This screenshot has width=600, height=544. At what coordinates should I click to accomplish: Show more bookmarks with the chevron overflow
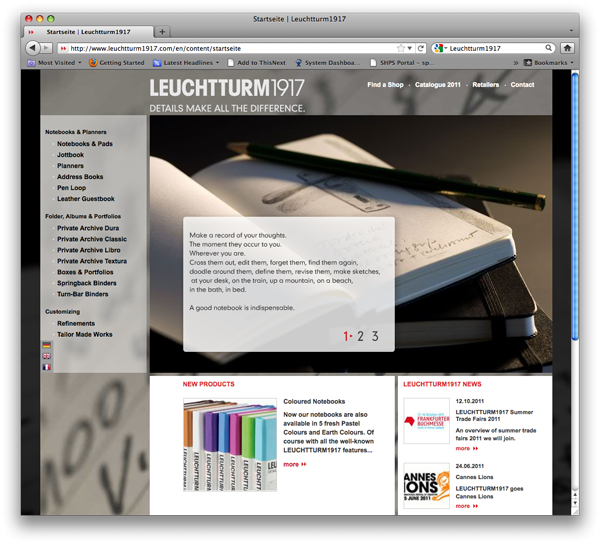[515, 63]
